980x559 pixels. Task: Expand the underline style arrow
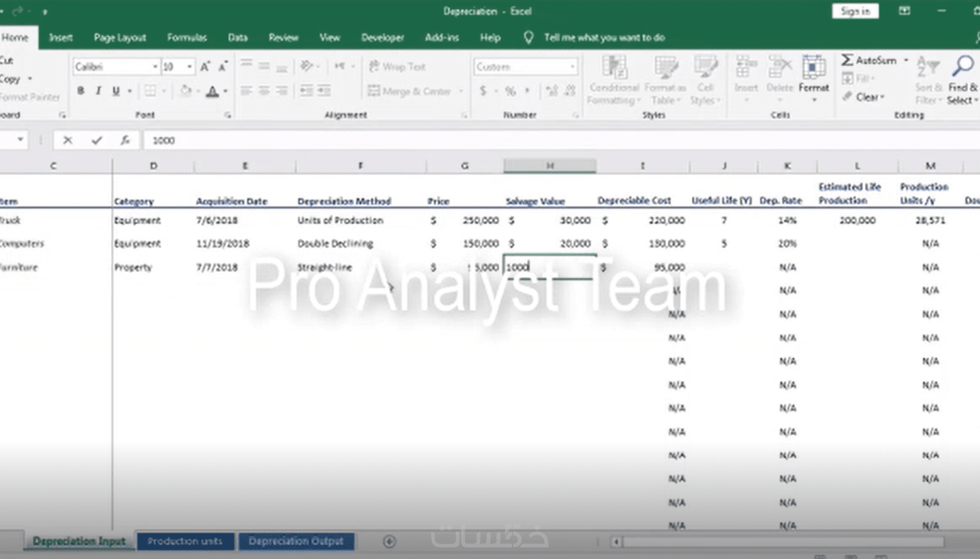click(130, 91)
